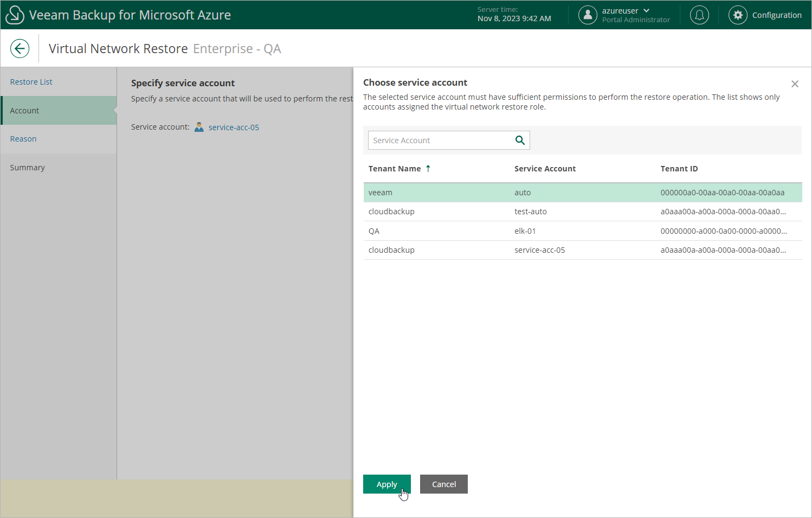This screenshot has width=812, height=518.
Task: Expand the azureuser account dropdown chevron
Action: (646, 11)
